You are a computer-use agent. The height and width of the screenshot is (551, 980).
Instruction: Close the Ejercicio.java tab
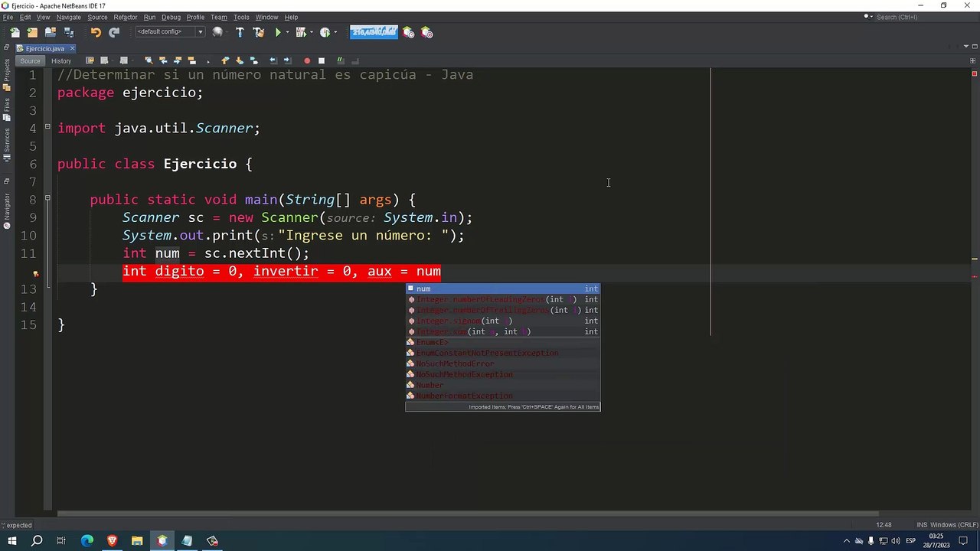tap(72, 48)
